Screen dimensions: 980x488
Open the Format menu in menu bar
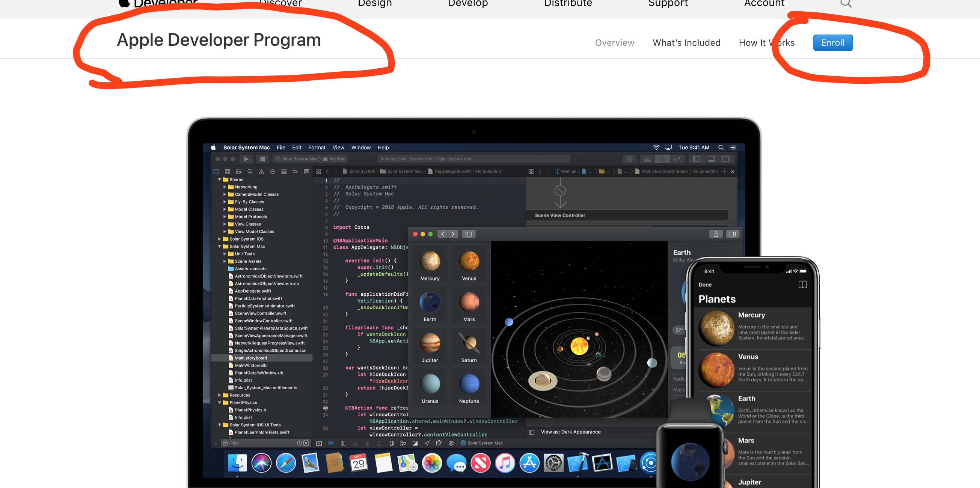point(317,148)
